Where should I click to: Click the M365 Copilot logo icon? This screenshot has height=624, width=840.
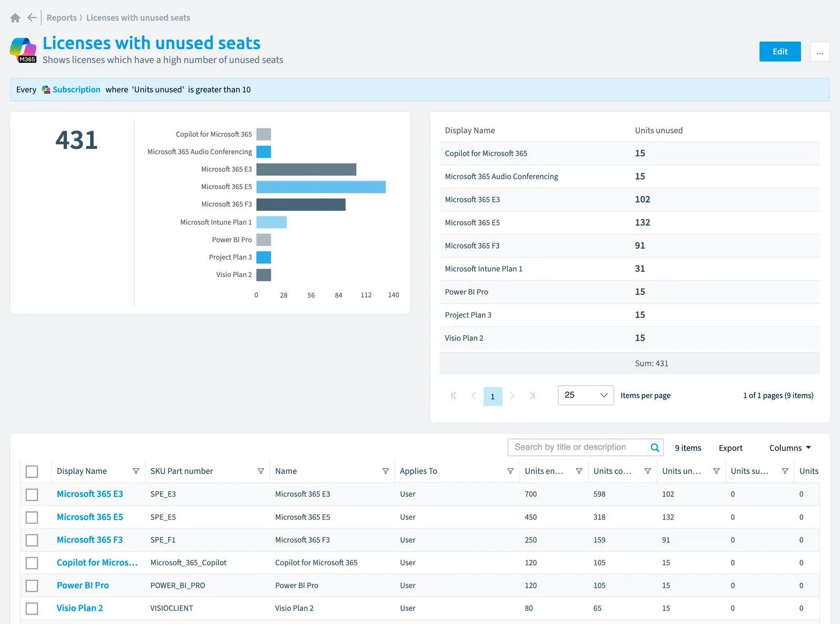pos(23,50)
